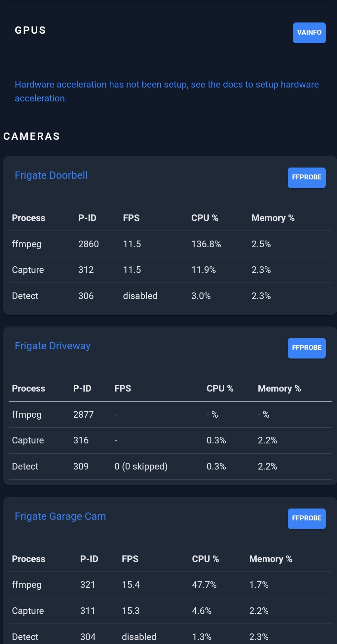
Task: Click the VAINFO button for GPUs
Action: coord(309,32)
